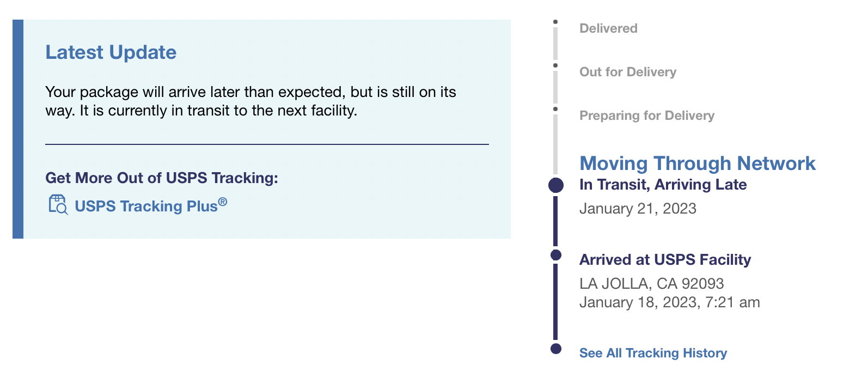
Task: Open See All Tracking History
Action: (x=653, y=353)
